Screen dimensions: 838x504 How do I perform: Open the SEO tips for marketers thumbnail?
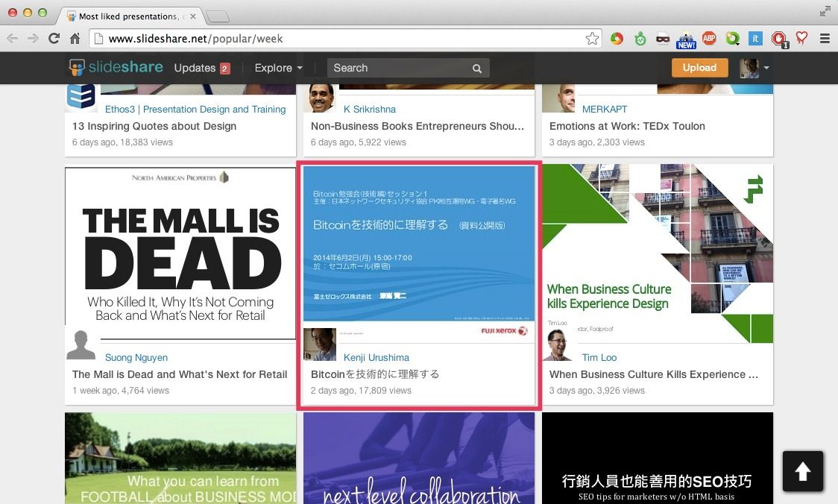(658, 458)
